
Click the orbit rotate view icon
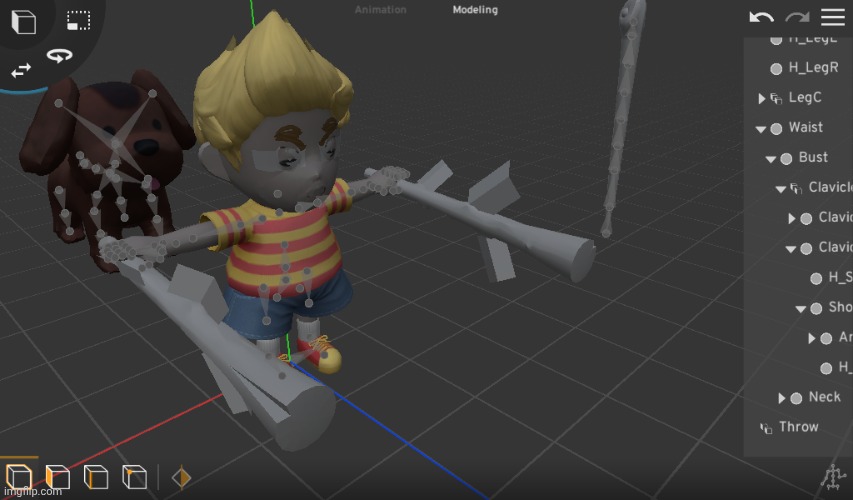click(61, 57)
